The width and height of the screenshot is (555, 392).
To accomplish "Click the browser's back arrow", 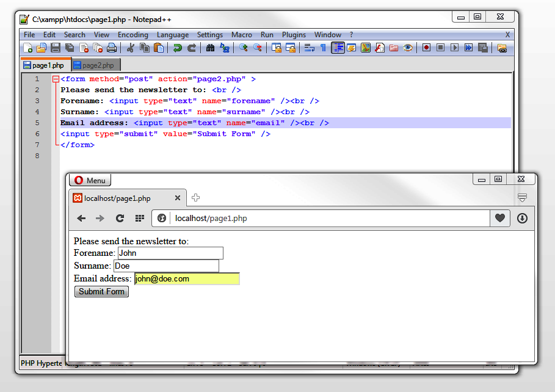I will [81, 218].
